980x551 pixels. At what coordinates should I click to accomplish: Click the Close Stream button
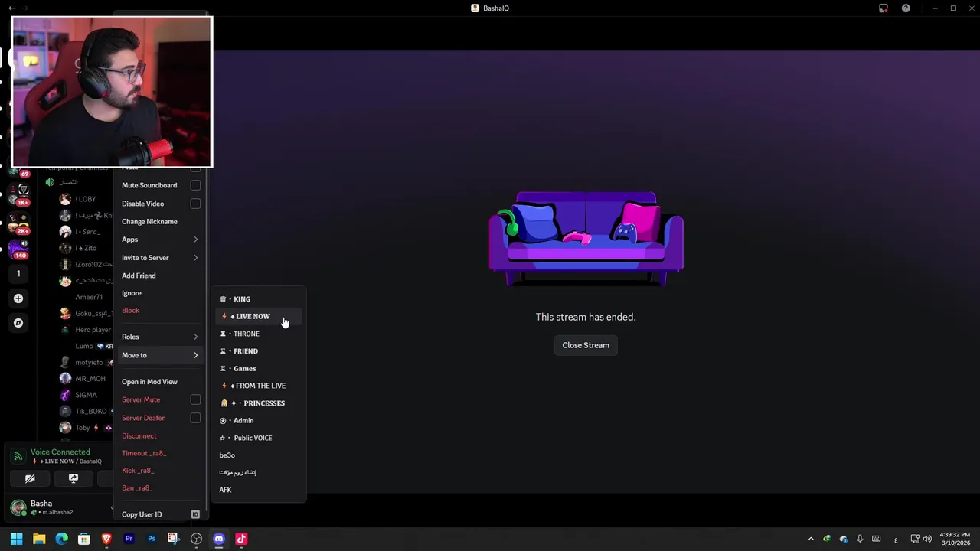click(x=586, y=345)
